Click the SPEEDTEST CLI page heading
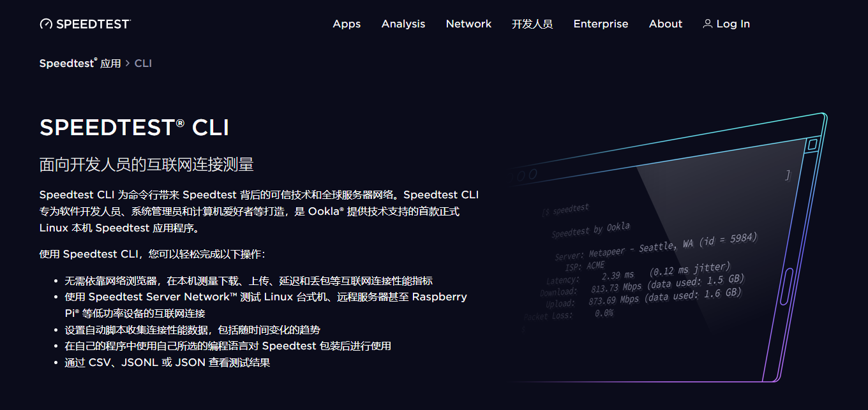The image size is (868, 410). pyautogui.click(x=134, y=128)
